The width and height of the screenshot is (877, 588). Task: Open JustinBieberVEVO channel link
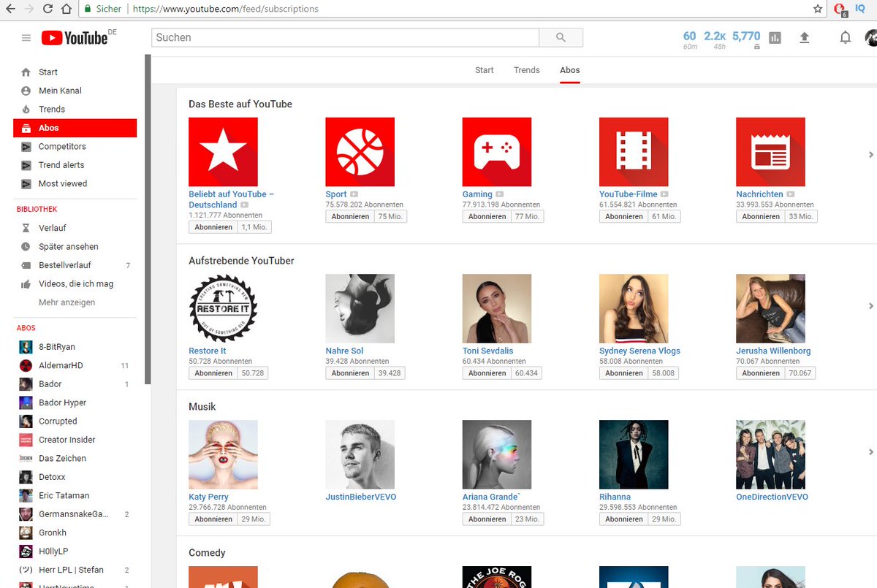[360, 497]
